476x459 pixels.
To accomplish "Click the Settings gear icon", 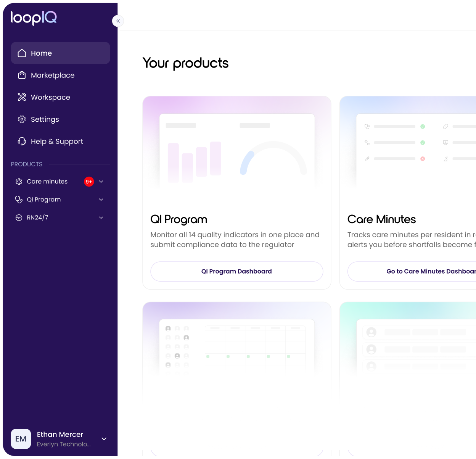I will (22, 119).
